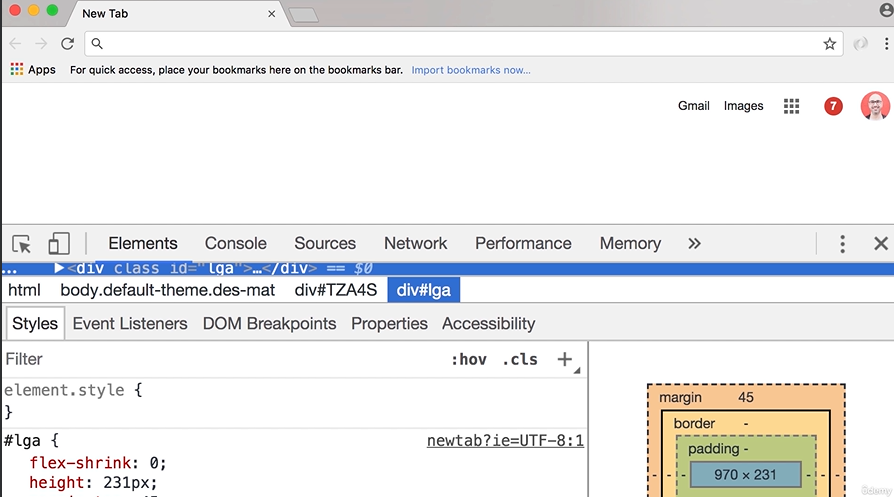Image resolution: width=894 pixels, height=497 pixels.
Task: Click the Import bookmarks now link
Action: pos(470,70)
